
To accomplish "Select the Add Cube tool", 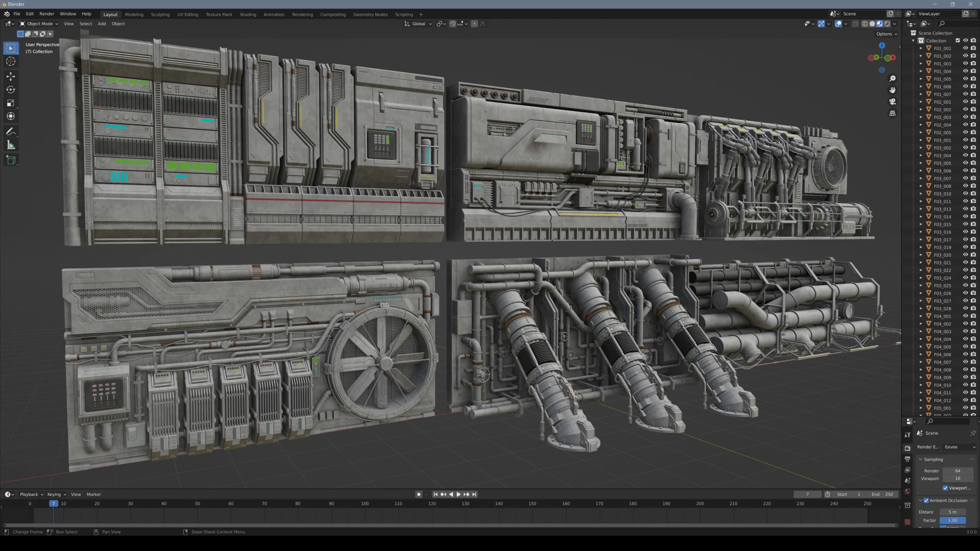I will click(x=11, y=160).
